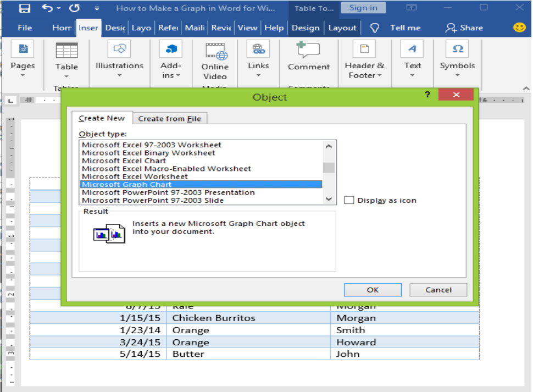Click the Illustrations shapes icon
Image resolution: width=533 pixels, height=392 pixels.
(x=119, y=48)
